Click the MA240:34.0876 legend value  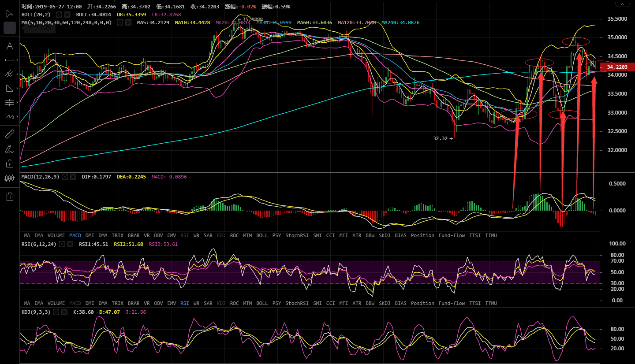click(x=400, y=22)
